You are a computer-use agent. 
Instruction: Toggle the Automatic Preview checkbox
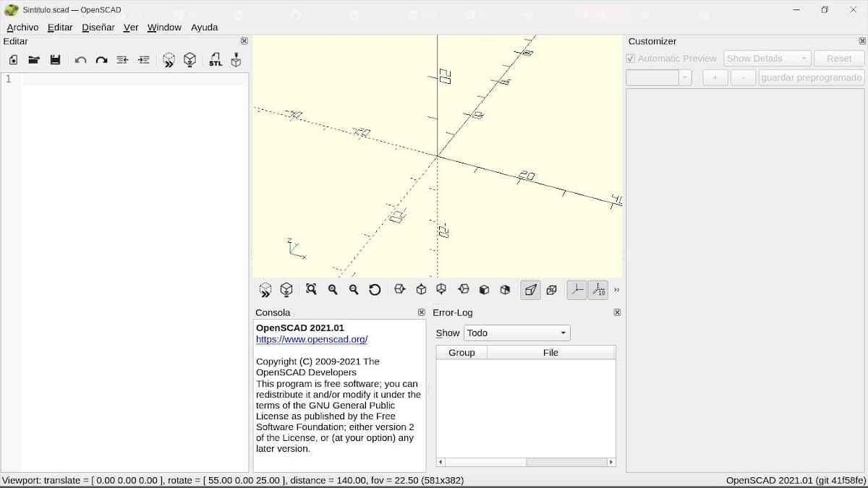(631, 59)
